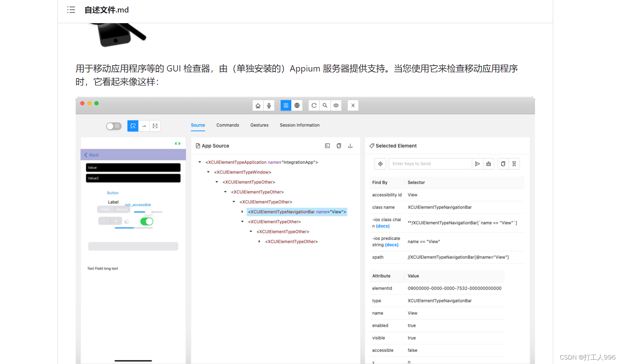Screen dimensions: 621x364
Task: Open Session Information tab
Action: 299,125
